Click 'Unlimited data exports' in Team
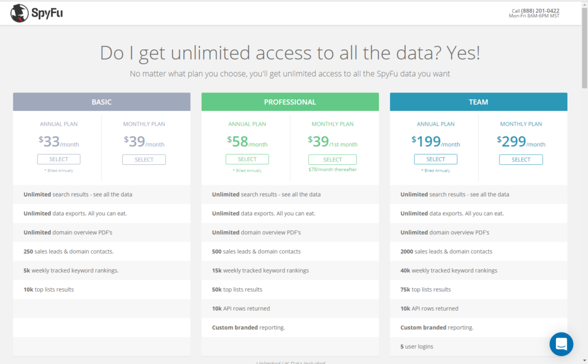Image resolution: width=588 pixels, height=364 pixels. pyautogui.click(x=452, y=214)
